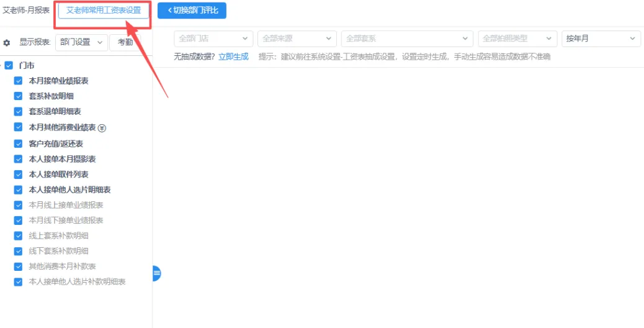
Task: Uncheck the 套系退单明细表 checkbox
Action: pos(19,112)
